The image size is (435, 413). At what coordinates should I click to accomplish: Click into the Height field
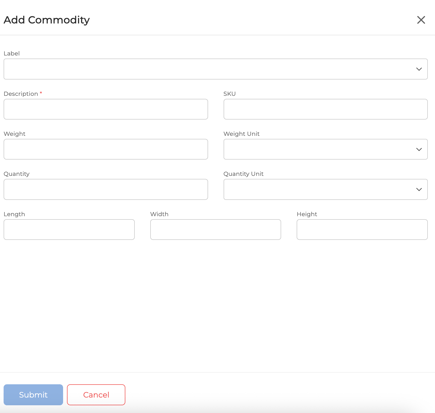(362, 229)
